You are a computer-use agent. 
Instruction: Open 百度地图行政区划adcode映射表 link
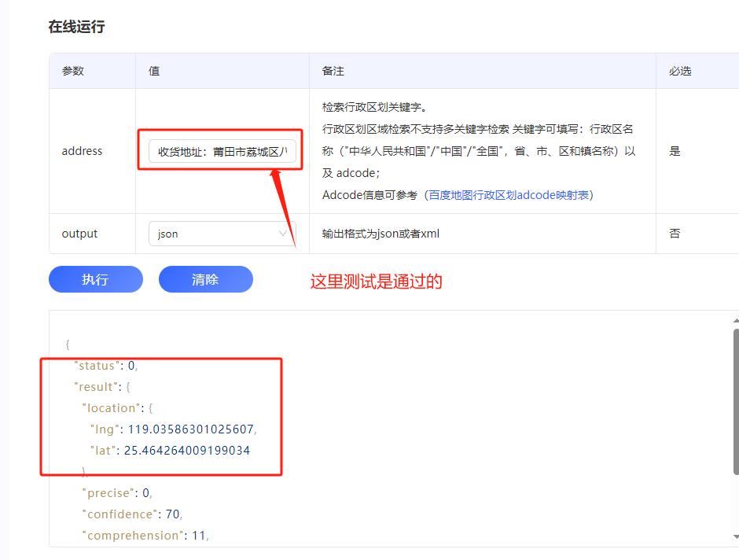[x=509, y=195]
